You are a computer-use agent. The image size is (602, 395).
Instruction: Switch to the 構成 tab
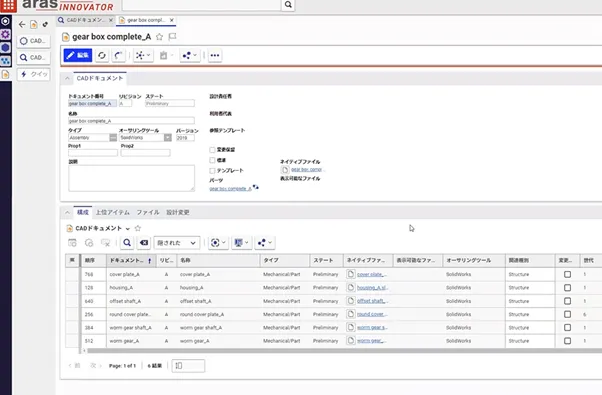(x=83, y=212)
